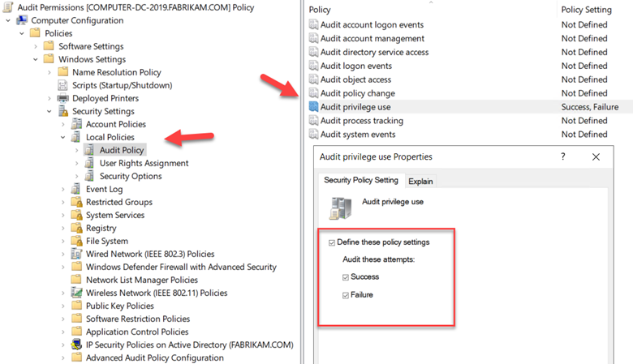Expand the Software Settings node
This screenshot has height=364, width=633.
point(36,46)
